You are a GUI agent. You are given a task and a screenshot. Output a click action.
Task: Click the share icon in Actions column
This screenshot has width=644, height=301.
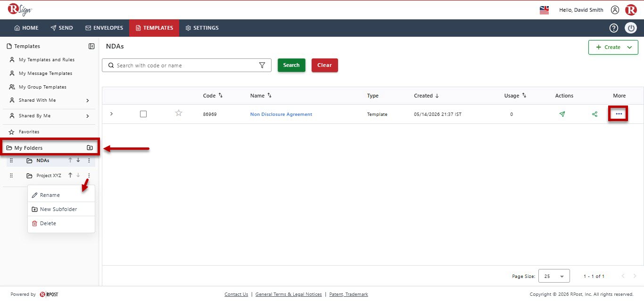coord(594,114)
